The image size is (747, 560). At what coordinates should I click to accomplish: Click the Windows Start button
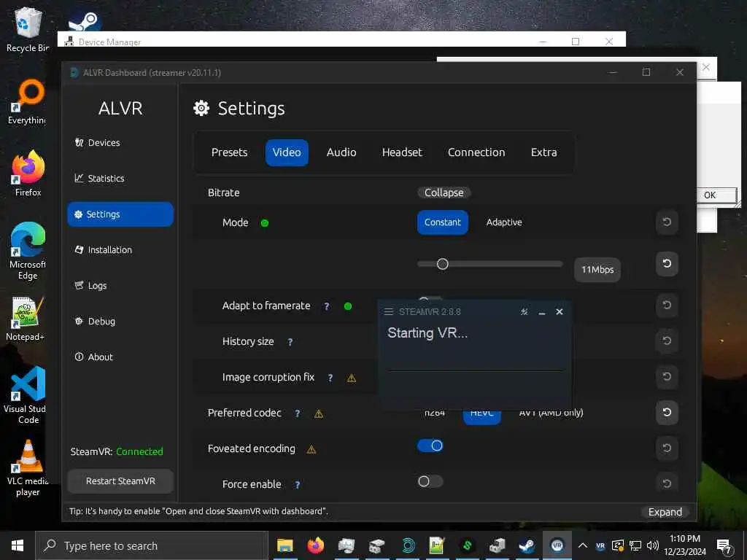[18, 545]
